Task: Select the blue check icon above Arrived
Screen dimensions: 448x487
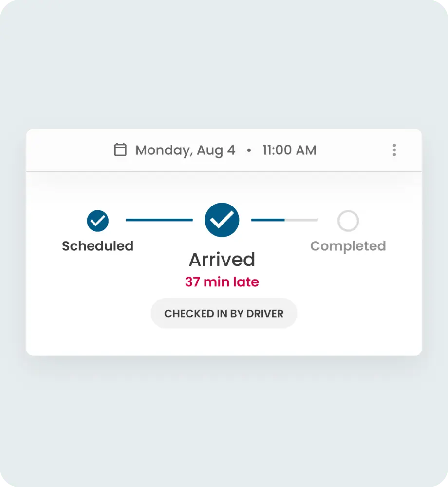Action: pos(222,220)
